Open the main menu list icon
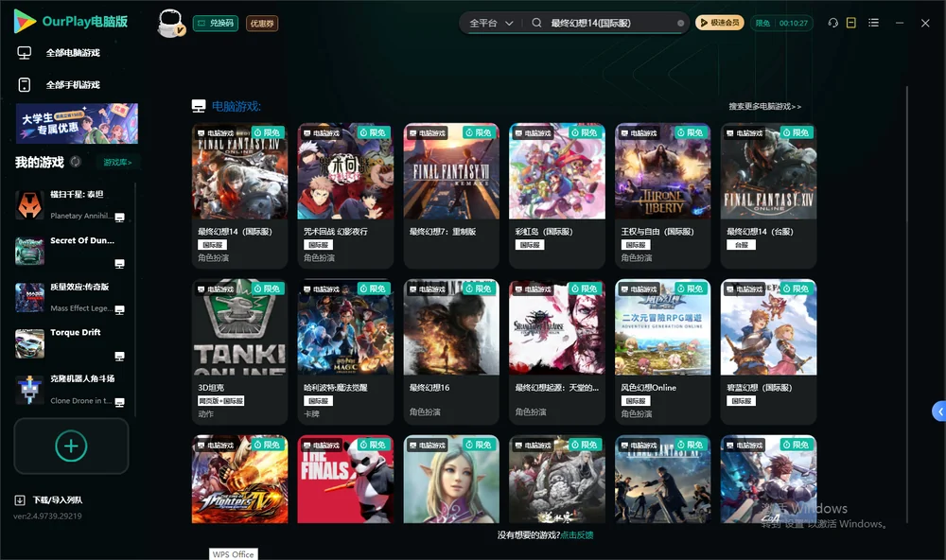 click(x=873, y=23)
